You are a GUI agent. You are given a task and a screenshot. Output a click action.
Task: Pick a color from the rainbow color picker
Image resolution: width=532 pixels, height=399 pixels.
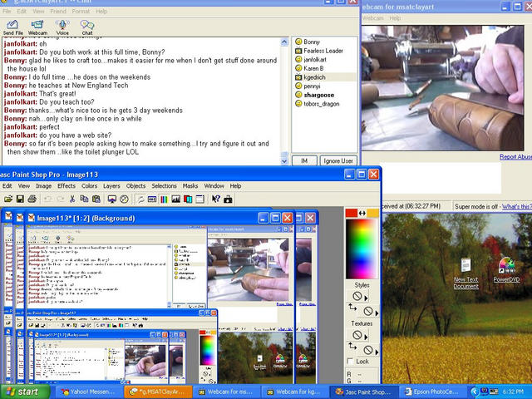point(362,249)
